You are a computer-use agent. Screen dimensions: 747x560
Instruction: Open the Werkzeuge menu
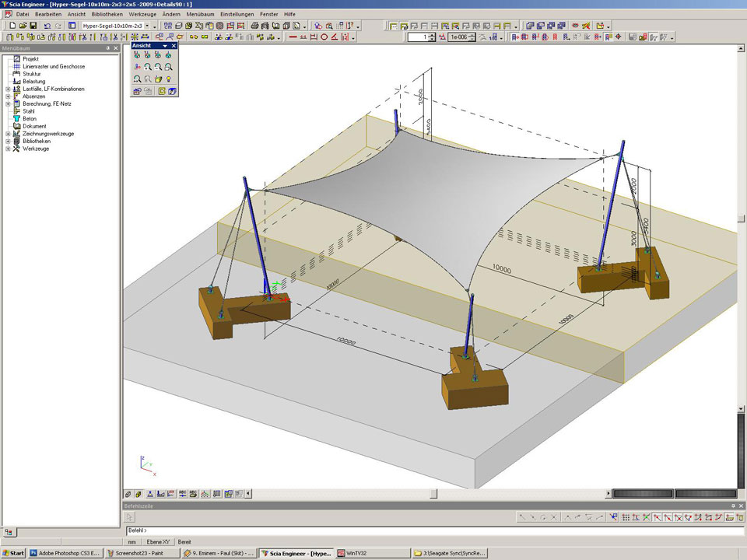(x=142, y=15)
